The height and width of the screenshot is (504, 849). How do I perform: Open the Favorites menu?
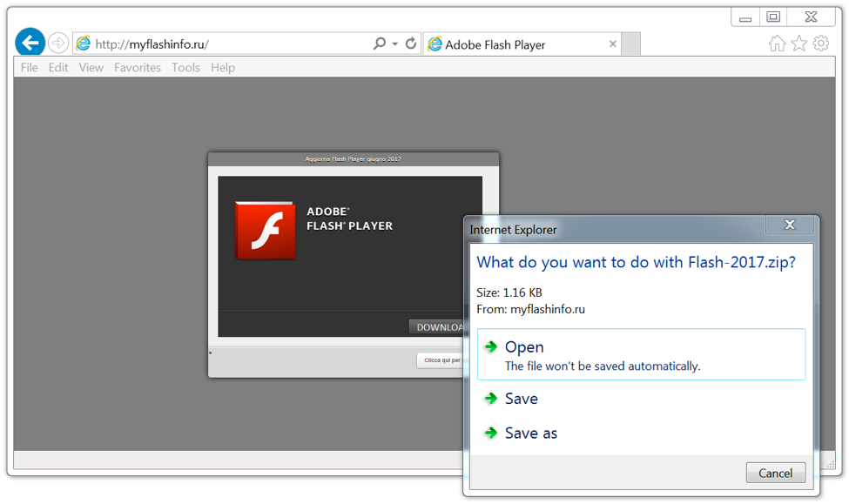pyautogui.click(x=138, y=68)
